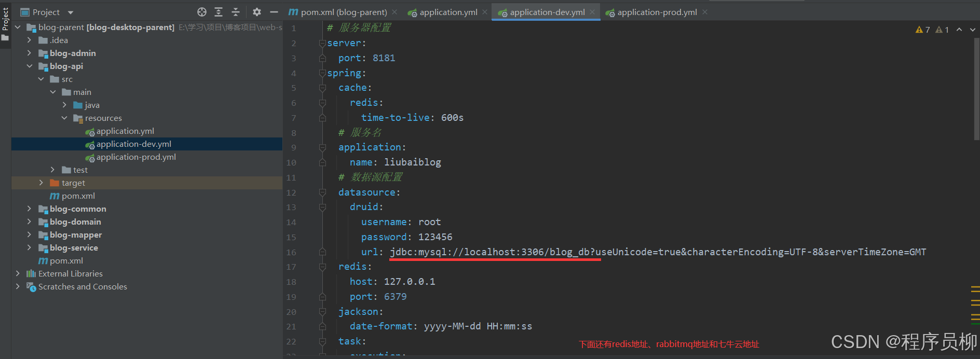This screenshot has width=980, height=359.
Task: Select application-prod.yml in project tree
Action: 147,157
